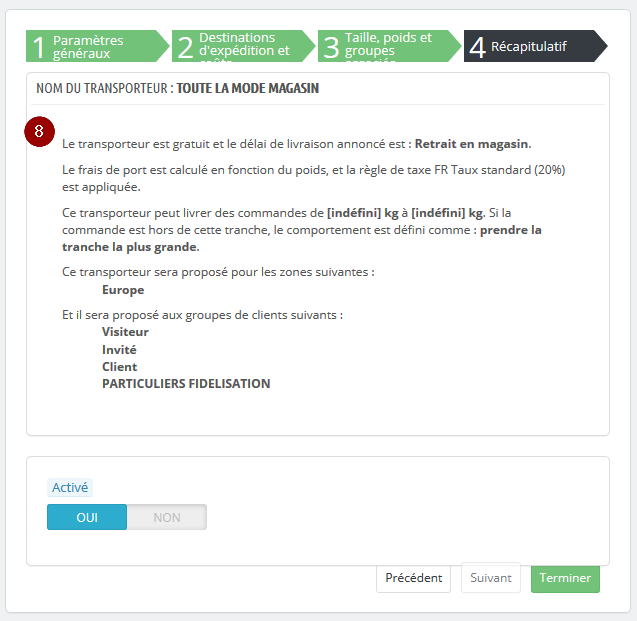637x621 pixels.
Task: Switch to step 3 Taille, poids et groupes
Action: pos(390,46)
